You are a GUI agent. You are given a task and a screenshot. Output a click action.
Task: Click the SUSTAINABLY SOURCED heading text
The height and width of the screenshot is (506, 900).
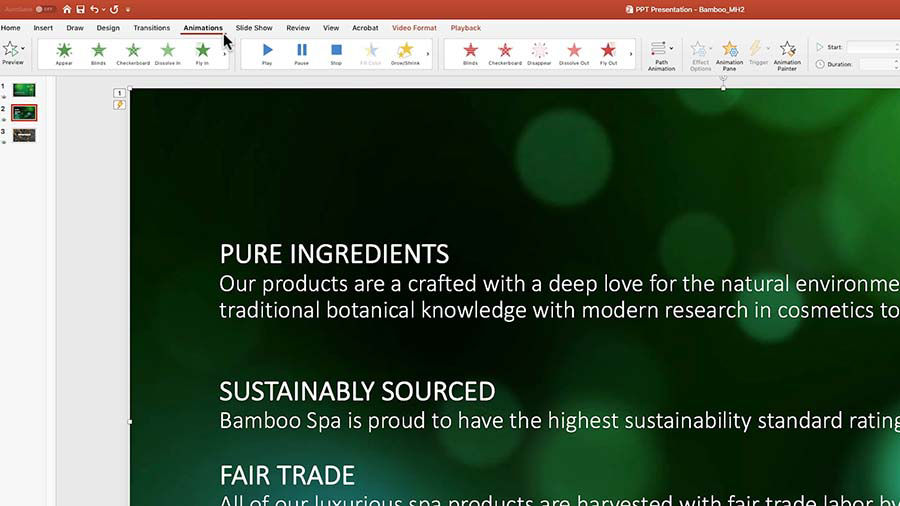(x=357, y=391)
